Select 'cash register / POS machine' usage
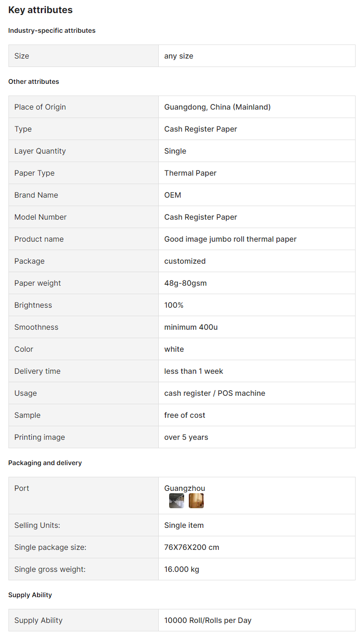364x637 pixels. click(x=215, y=393)
